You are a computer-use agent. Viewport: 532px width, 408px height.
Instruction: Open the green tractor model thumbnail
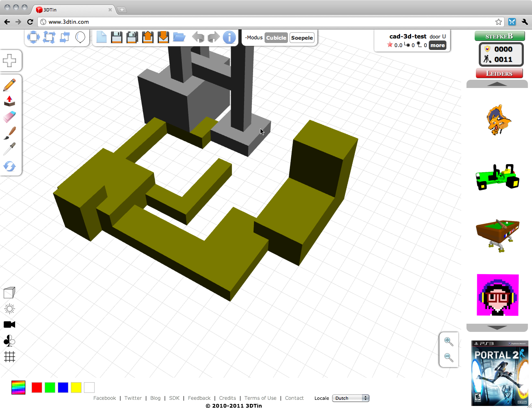498,177
